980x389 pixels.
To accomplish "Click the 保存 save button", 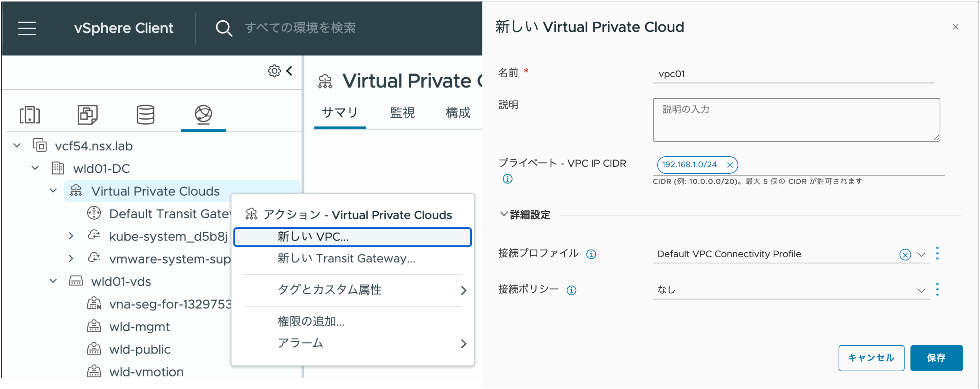I will (x=936, y=358).
